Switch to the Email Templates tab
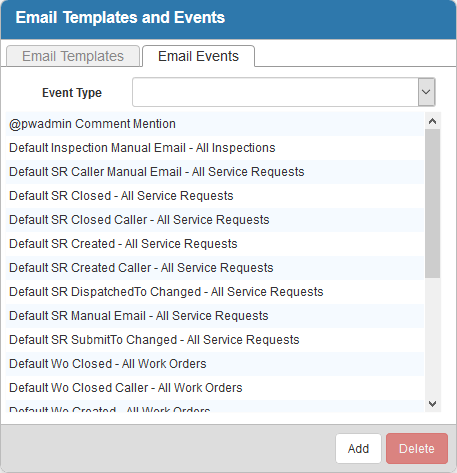The height and width of the screenshot is (473, 457). [x=73, y=56]
